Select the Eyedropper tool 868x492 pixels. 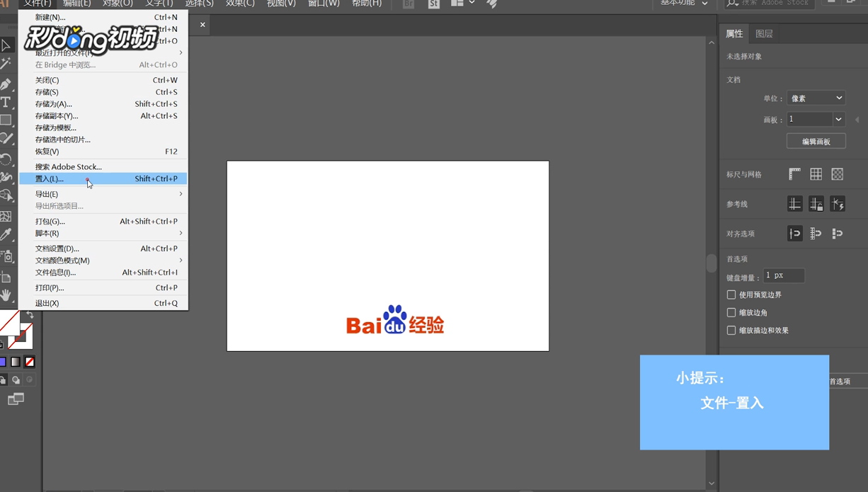point(6,235)
